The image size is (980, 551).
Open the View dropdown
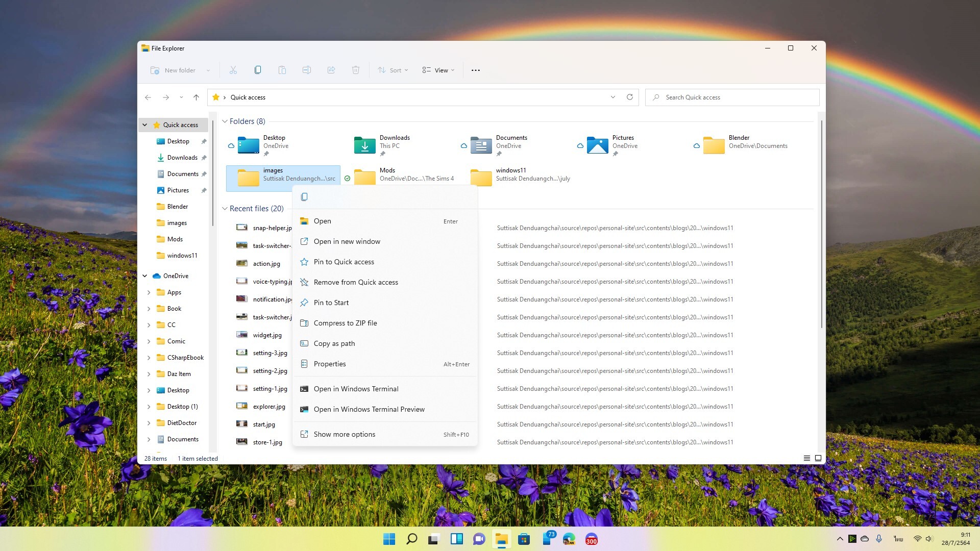tap(438, 70)
